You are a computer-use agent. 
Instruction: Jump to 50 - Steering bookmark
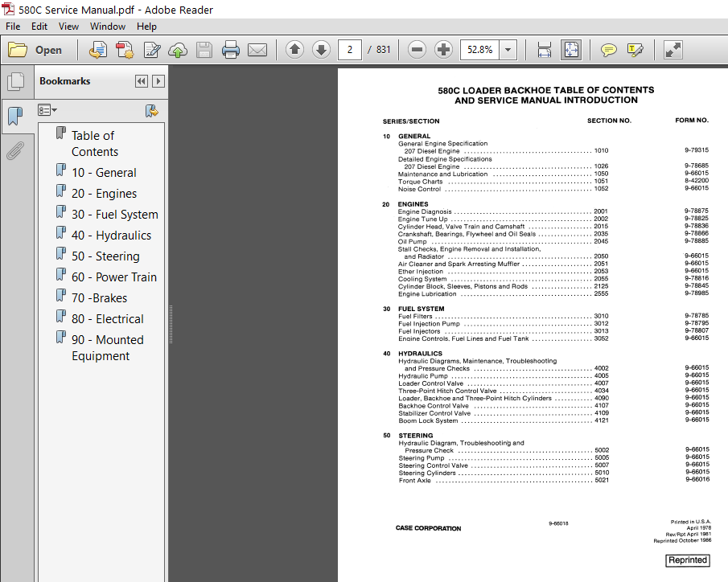tap(105, 256)
